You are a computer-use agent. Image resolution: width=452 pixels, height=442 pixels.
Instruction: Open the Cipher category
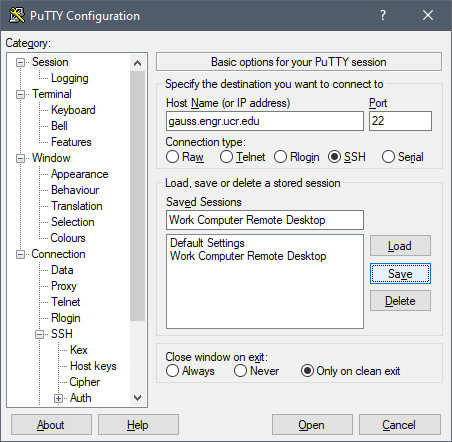[85, 382]
